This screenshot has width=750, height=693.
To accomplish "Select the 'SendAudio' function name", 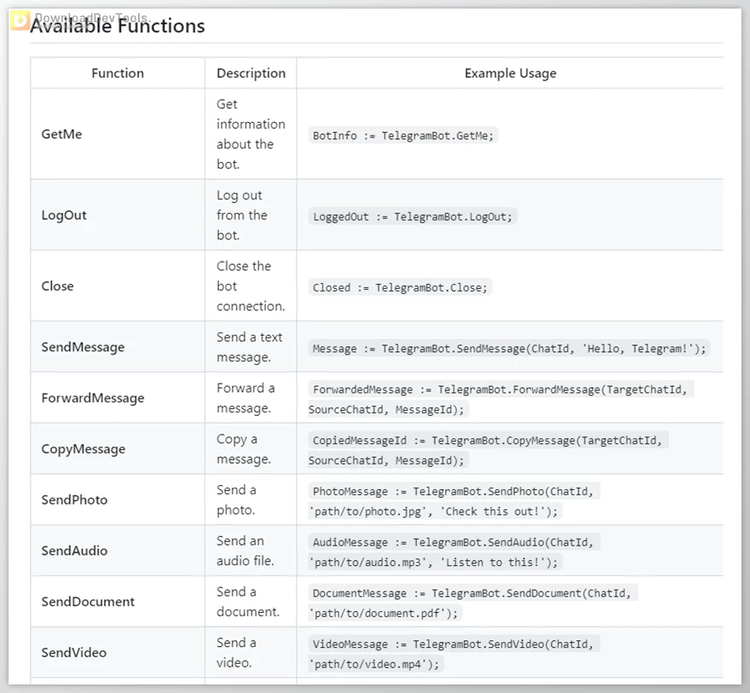I will pos(74,550).
